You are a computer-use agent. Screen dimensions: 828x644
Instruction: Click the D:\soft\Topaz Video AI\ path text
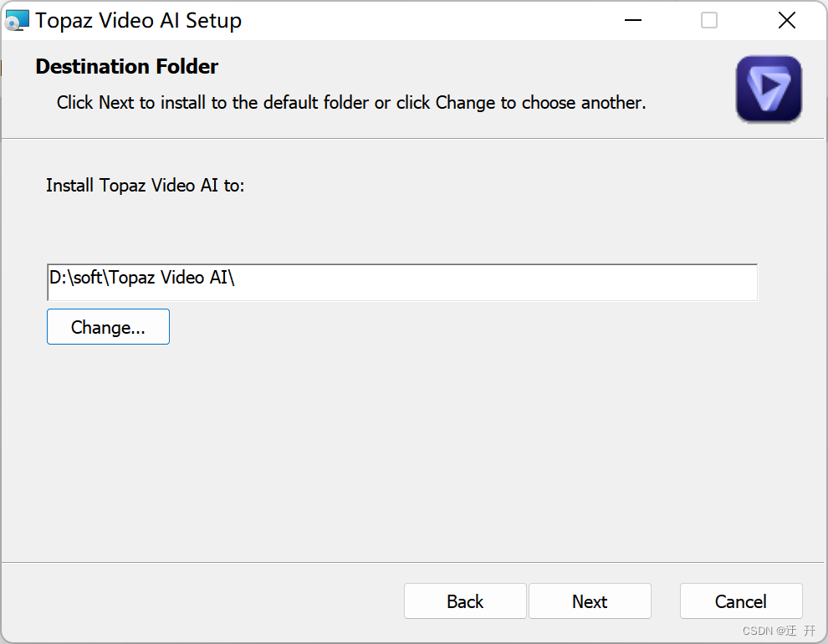click(x=141, y=277)
